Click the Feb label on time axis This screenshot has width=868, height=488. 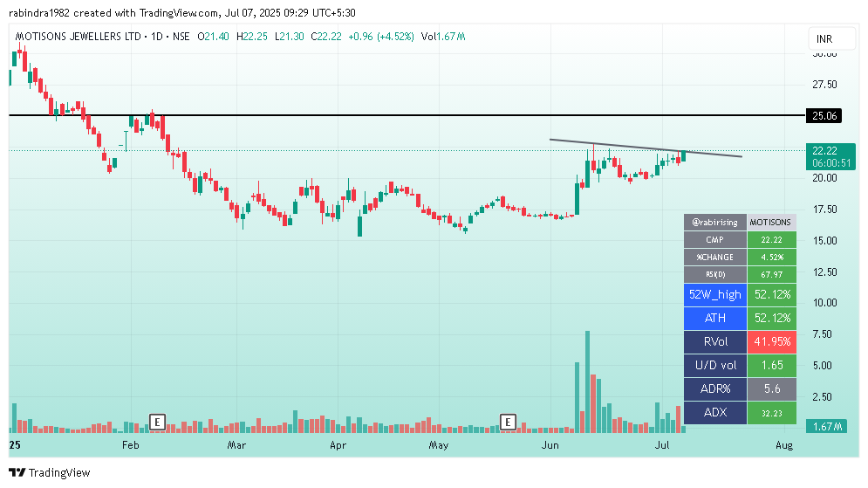coord(131,445)
